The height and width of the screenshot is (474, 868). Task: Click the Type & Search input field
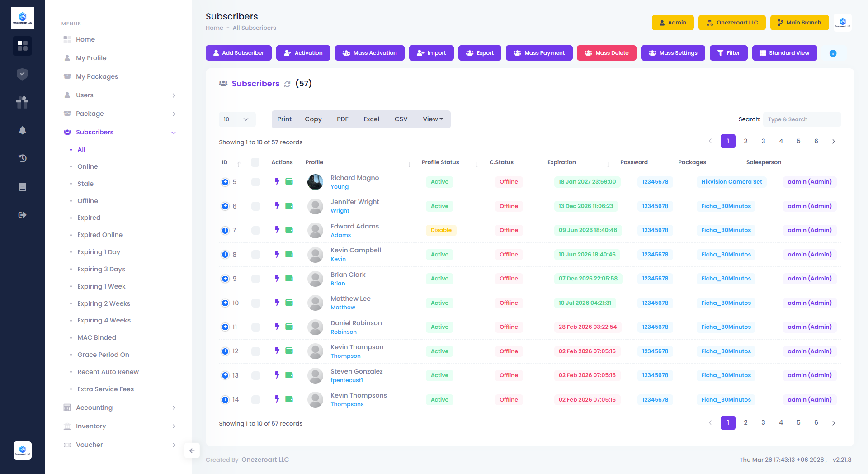point(802,119)
